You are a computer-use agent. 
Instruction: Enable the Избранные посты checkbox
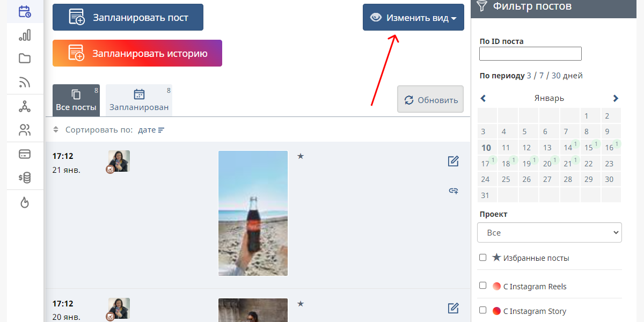[x=483, y=258]
